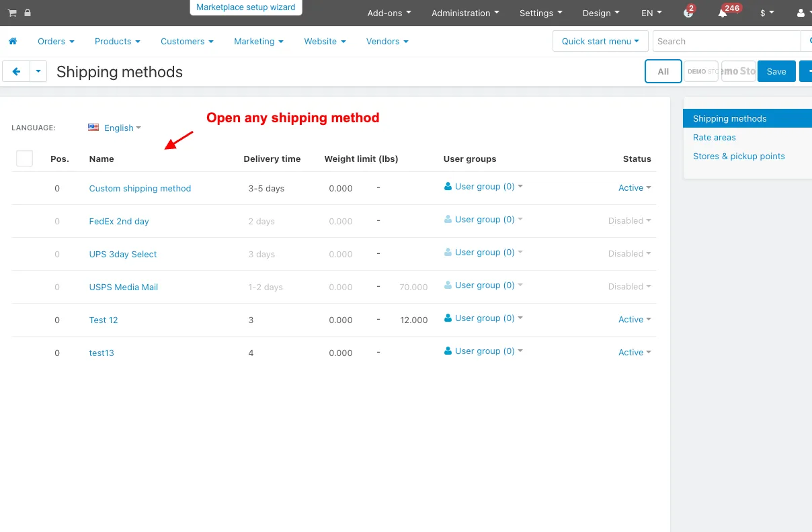Image resolution: width=812 pixels, height=532 pixels.
Task: Click '3-5 days' delivery time cell
Action: [266, 188]
